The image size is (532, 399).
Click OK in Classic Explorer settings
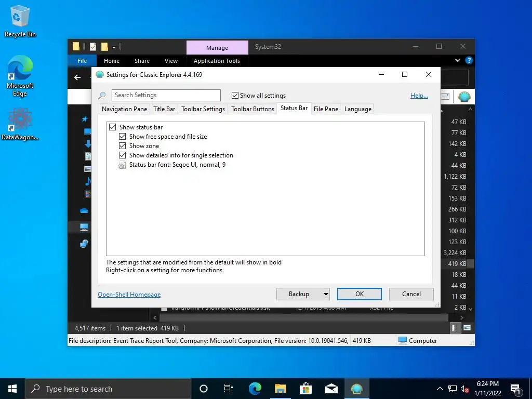click(360, 294)
